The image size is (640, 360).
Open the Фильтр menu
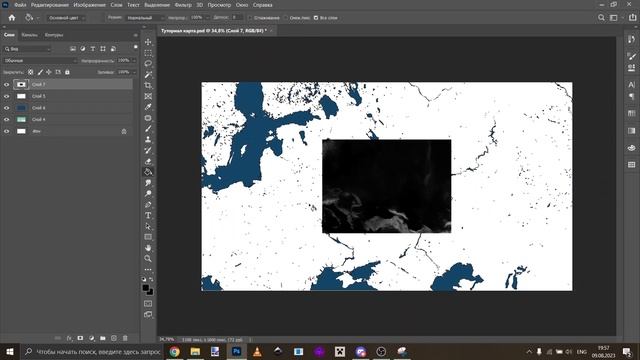(183, 5)
